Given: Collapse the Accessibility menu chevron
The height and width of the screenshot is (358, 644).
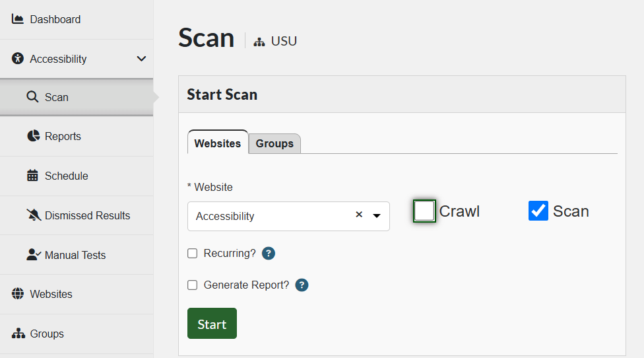Looking at the screenshot, I should (x=141, y=59).
